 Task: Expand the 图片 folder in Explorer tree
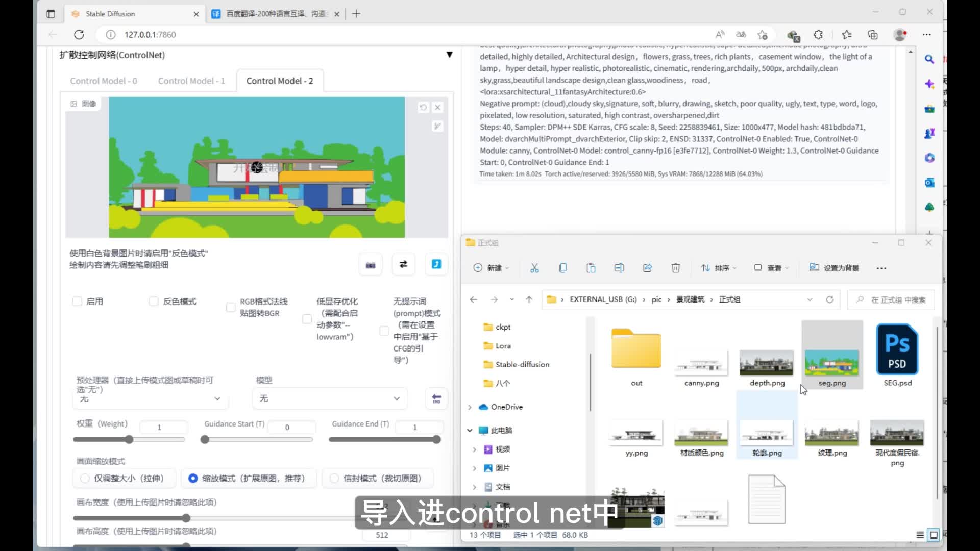474,468
